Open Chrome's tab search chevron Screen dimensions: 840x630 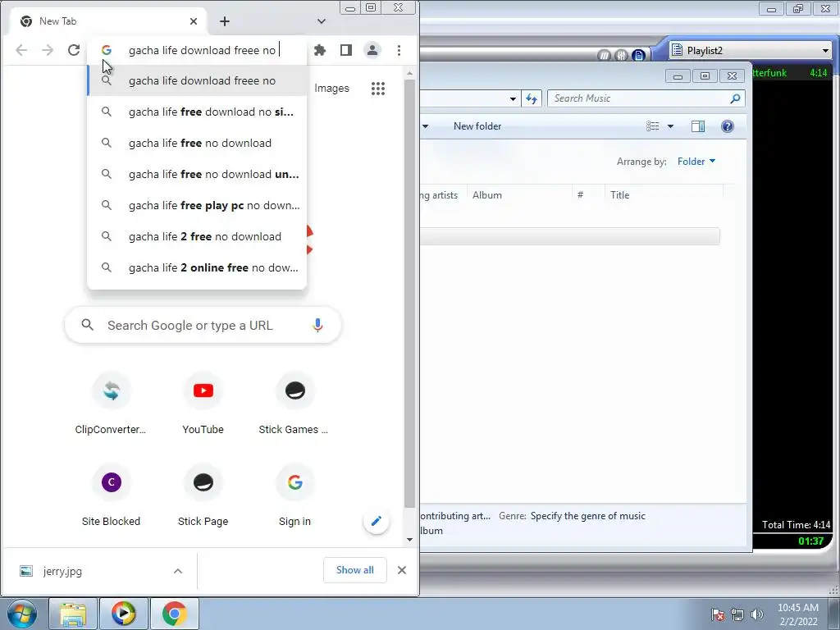(322, 21)
